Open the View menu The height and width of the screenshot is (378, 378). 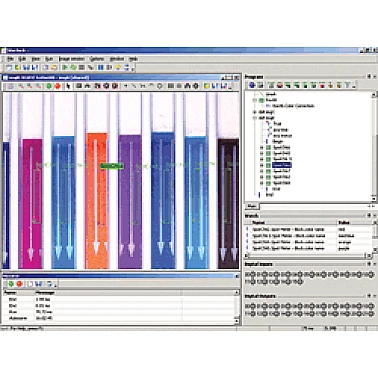(x=36, y=59)
